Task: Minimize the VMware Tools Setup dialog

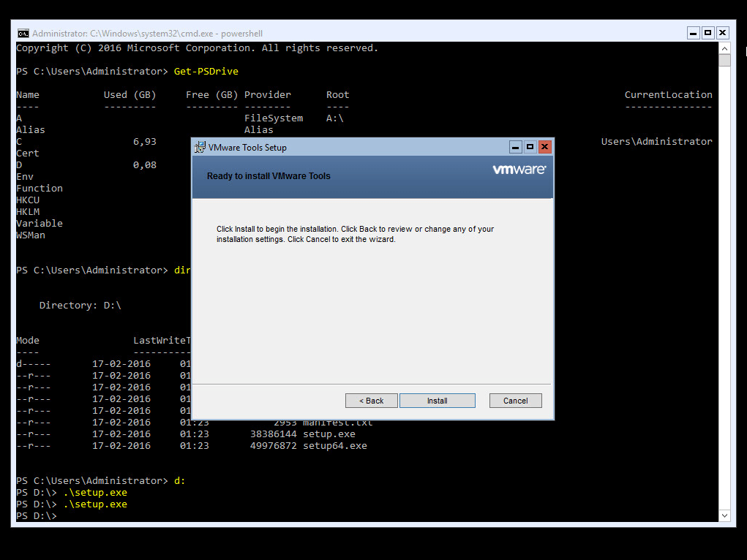Action: point(516,147)
